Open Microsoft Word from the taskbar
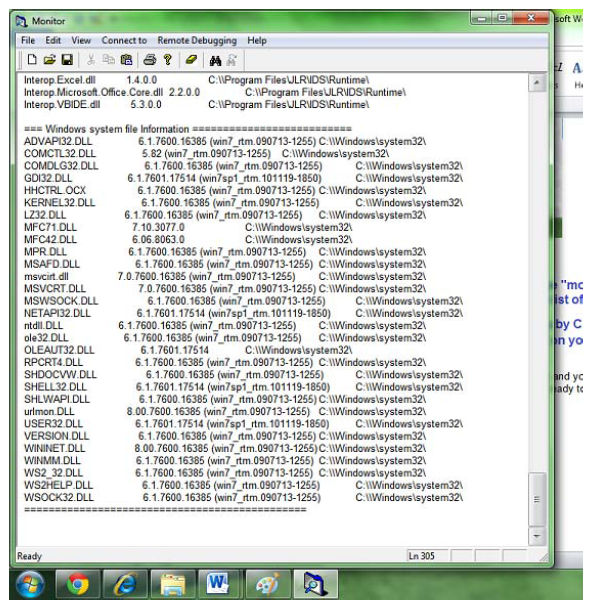Viewport: 592px width, 609px height. [x=218, y=584]
